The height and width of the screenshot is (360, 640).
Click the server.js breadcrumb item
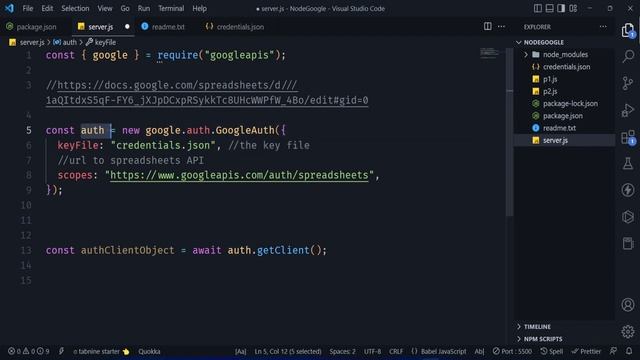(27, 42)
